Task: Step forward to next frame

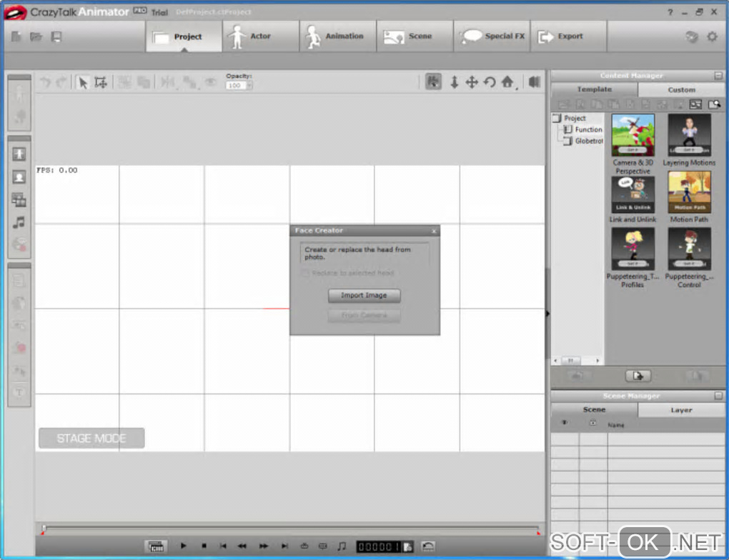Action: [264, 546]
